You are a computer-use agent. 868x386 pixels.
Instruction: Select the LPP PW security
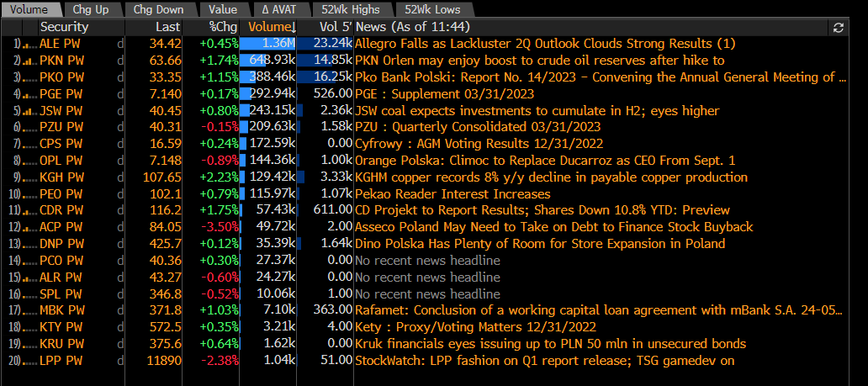coord(61,361)
